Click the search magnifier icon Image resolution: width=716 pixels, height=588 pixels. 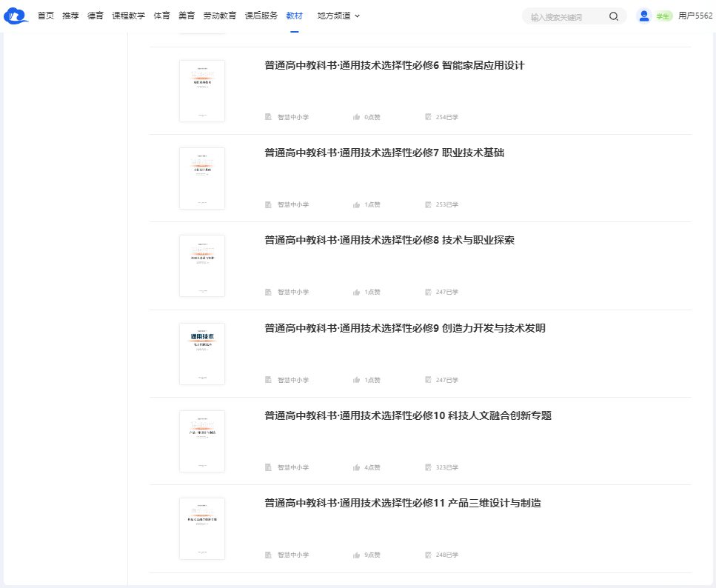coord(613,16)
